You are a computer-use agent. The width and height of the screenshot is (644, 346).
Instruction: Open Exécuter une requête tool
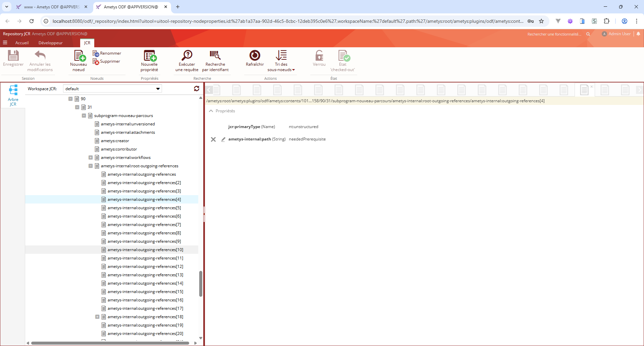coord(187,56)
